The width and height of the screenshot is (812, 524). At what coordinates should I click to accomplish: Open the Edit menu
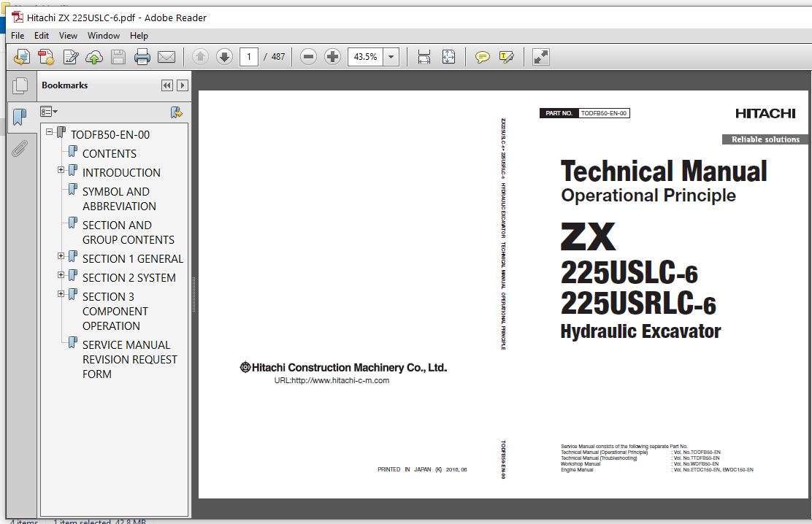click(42, 35)
